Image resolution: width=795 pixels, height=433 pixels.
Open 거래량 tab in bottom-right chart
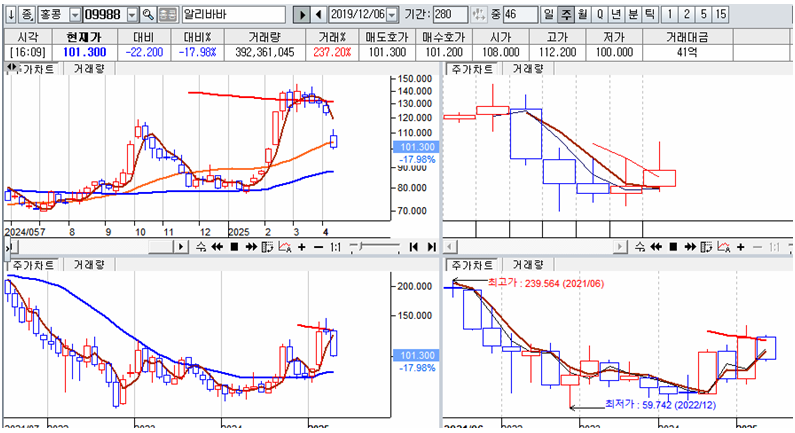coord(528,265)
